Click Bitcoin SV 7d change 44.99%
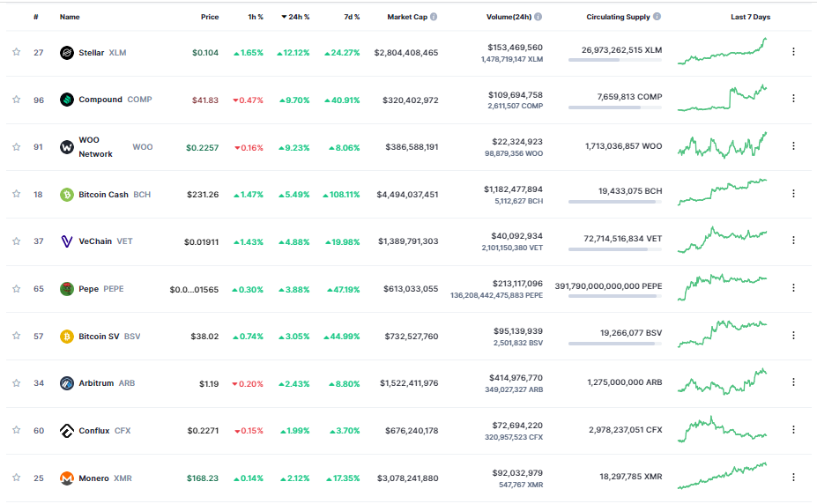817x504 pixels. coord(342,337)
